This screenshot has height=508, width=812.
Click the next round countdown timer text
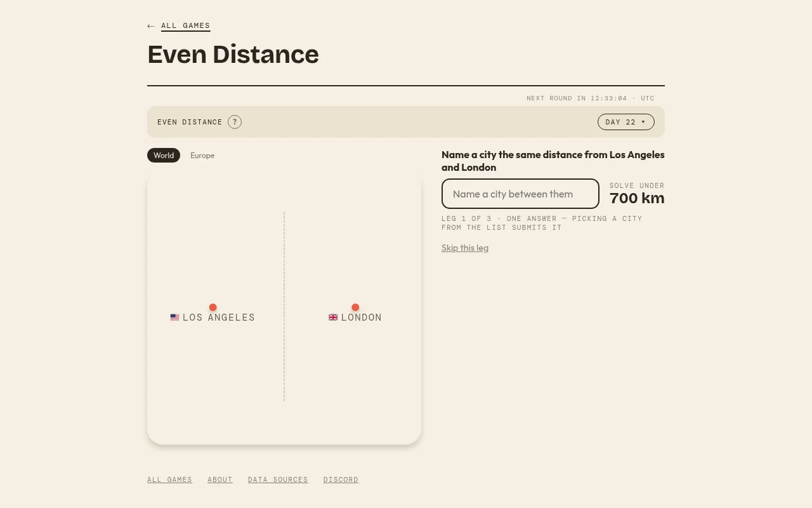click(x=591, y=98)
